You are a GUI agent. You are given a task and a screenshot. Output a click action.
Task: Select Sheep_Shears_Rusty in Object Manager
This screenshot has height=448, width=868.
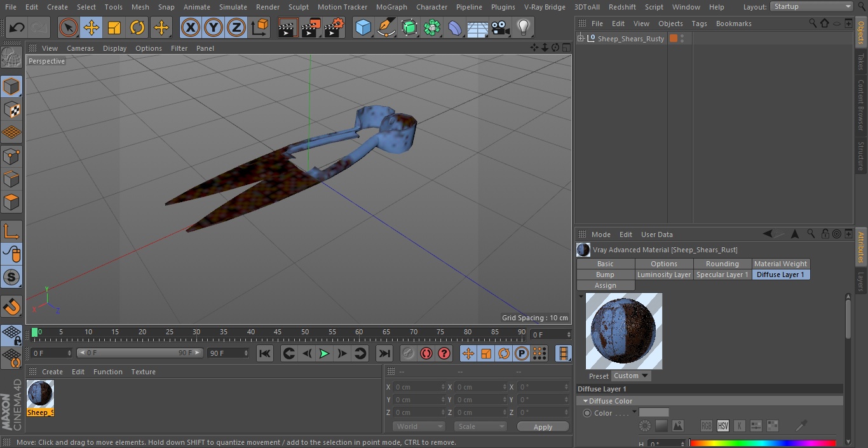(630, 39)
